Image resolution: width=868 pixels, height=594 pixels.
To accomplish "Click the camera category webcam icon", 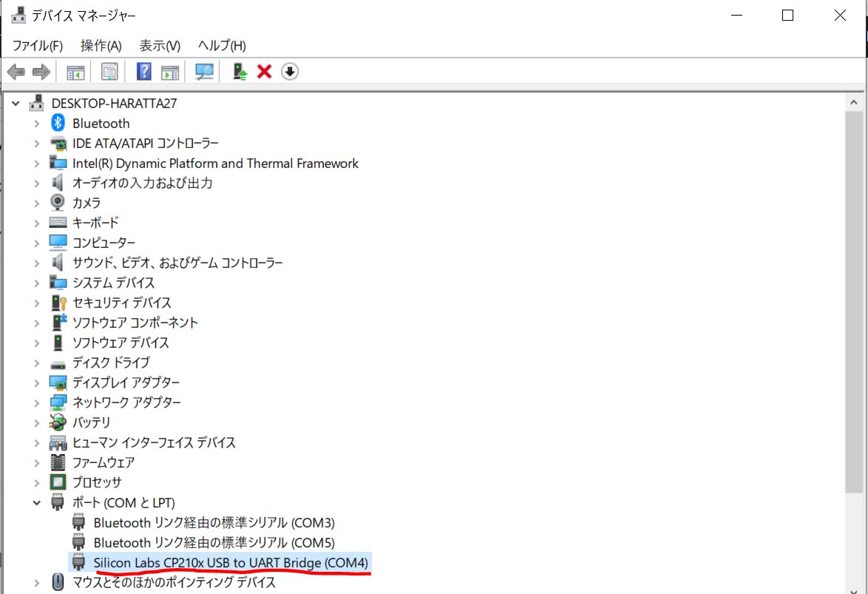I will click(x=58, y=203).
